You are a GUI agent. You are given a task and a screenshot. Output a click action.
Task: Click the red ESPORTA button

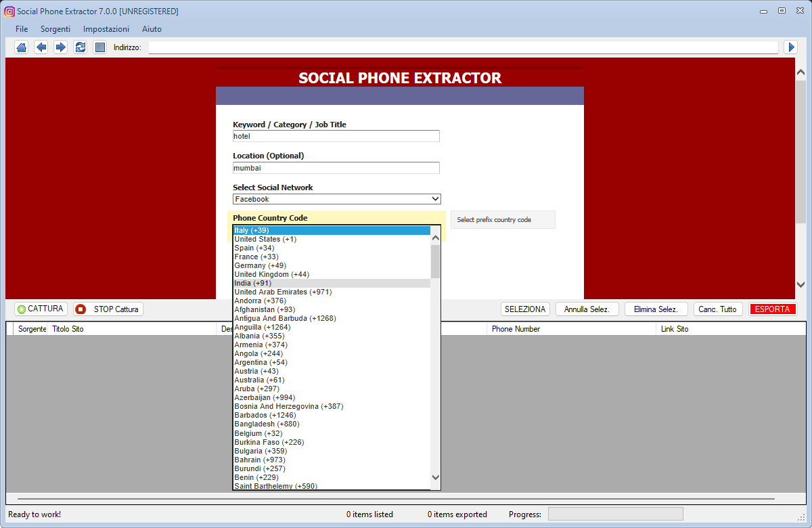[773, 309]
